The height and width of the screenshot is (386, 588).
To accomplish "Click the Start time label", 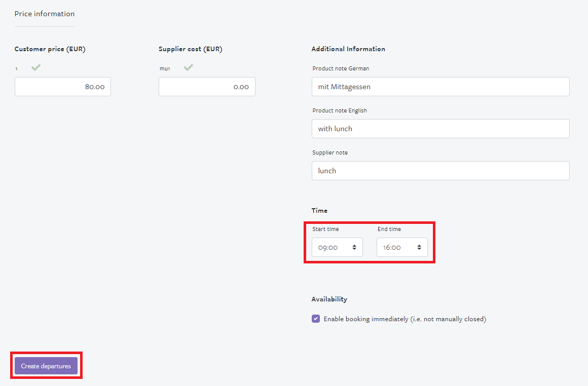I will click(325, 229).
